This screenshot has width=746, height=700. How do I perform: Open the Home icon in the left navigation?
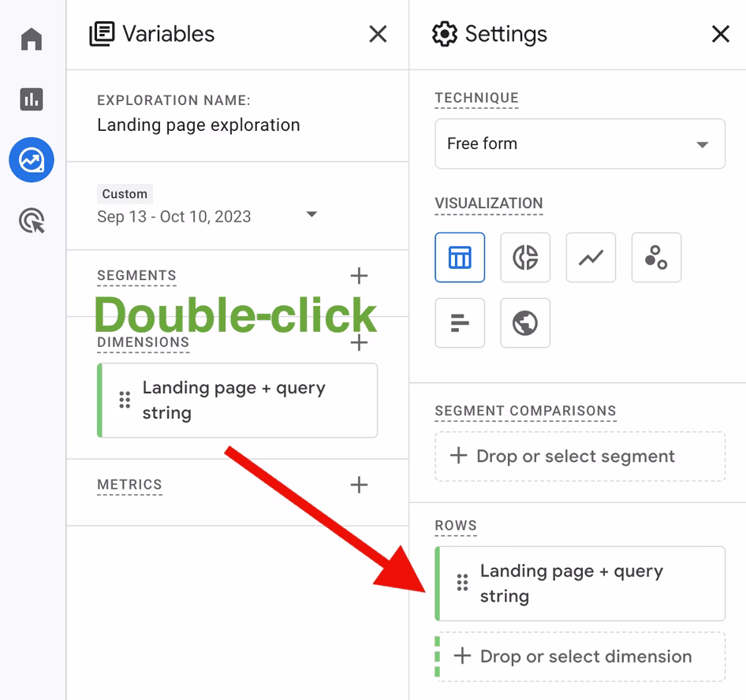tap(31, 38)
